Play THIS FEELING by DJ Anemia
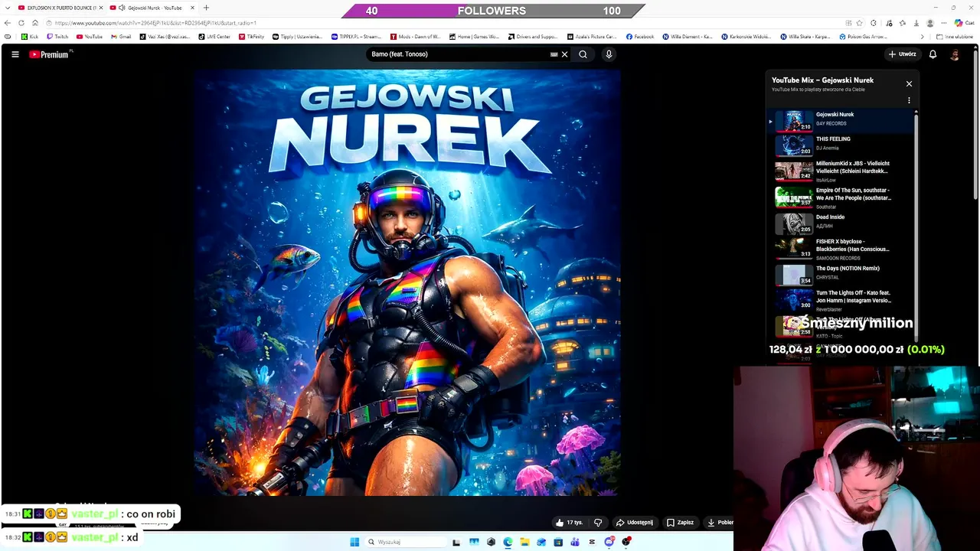980x551 pixels. point(841,145)
